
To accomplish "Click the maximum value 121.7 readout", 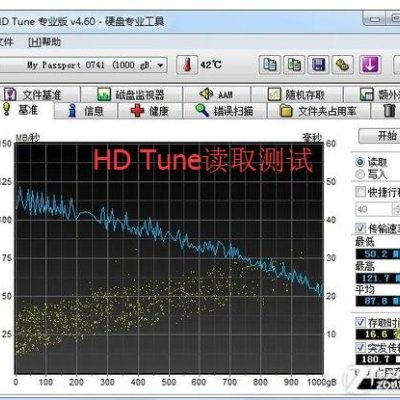I will 378,278.
